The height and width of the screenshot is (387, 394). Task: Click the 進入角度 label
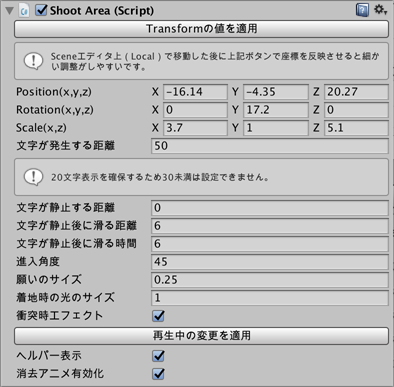coord(38,262)
